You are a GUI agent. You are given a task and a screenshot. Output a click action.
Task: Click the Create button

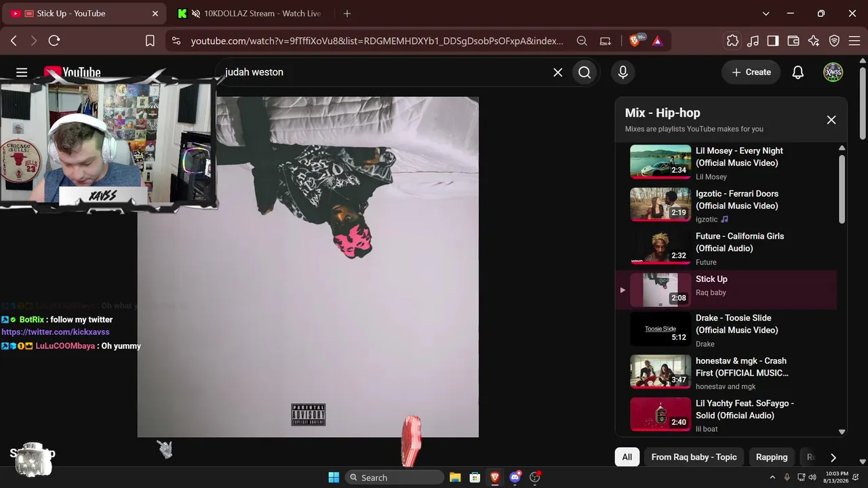[x=751, y=72]
